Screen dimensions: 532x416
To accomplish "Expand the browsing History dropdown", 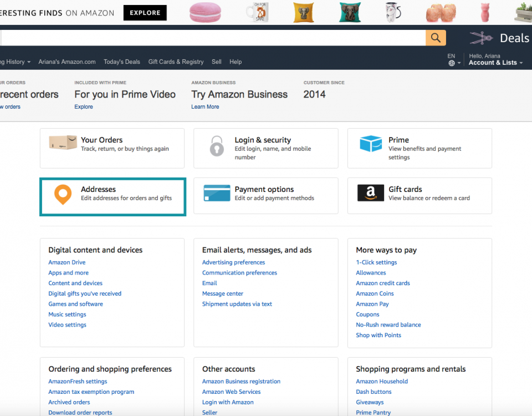I will [16, 62].
